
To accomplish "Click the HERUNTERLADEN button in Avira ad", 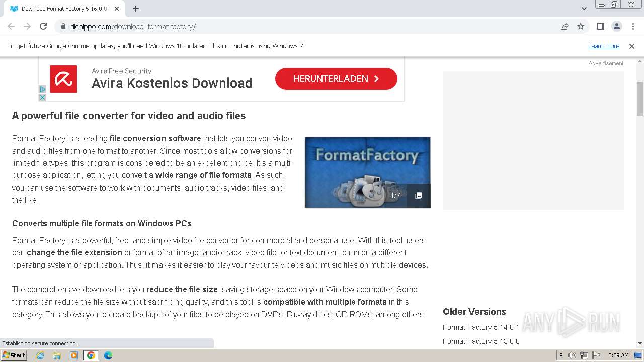I will click(336, 79).
